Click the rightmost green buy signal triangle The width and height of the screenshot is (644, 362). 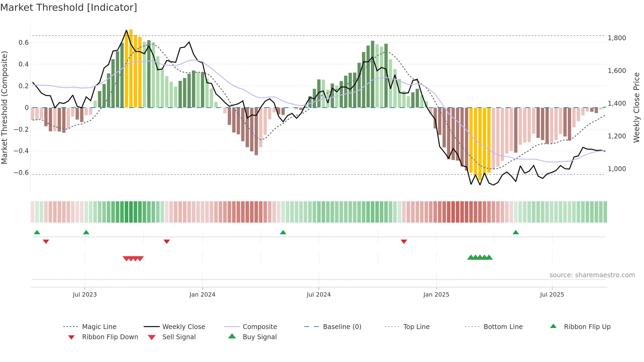489,257
